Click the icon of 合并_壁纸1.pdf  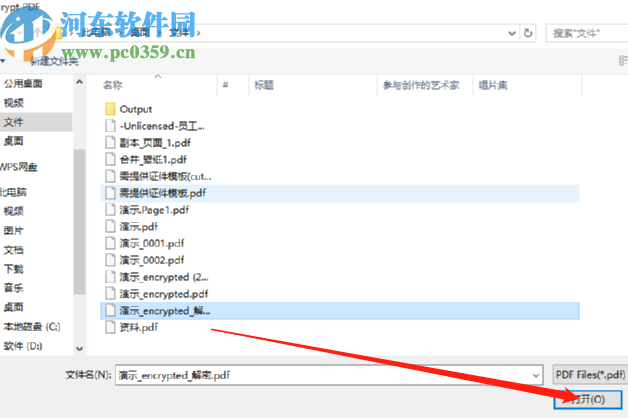click(110, 160)
